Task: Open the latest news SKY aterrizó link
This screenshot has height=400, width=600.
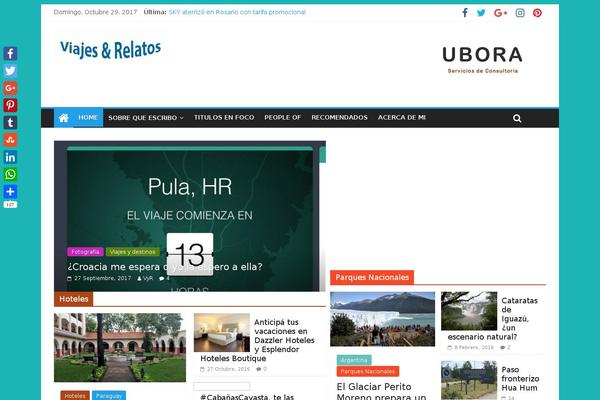Action: 237,12
